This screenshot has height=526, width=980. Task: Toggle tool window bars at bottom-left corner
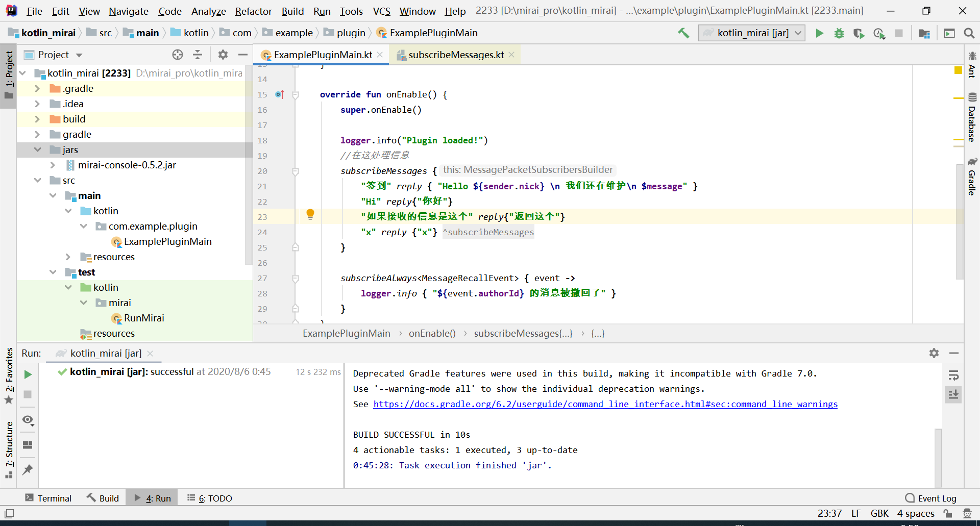pos(9,513)
